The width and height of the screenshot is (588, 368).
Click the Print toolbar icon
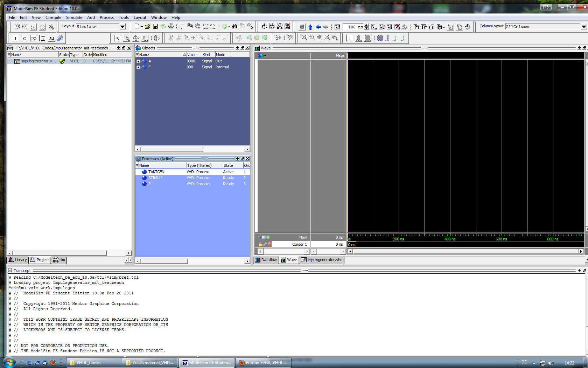click(171, 27)
